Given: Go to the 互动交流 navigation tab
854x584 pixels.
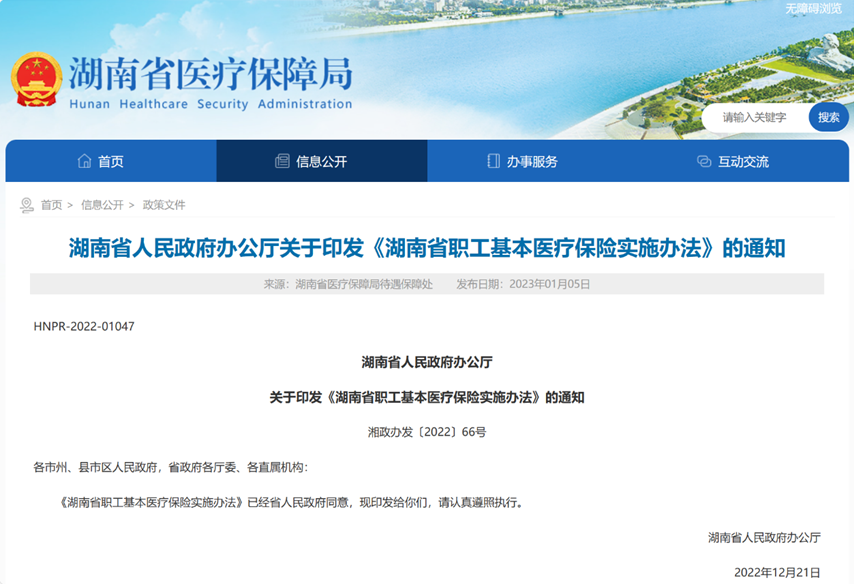Looking at the screenshot, I should [743, 161].
